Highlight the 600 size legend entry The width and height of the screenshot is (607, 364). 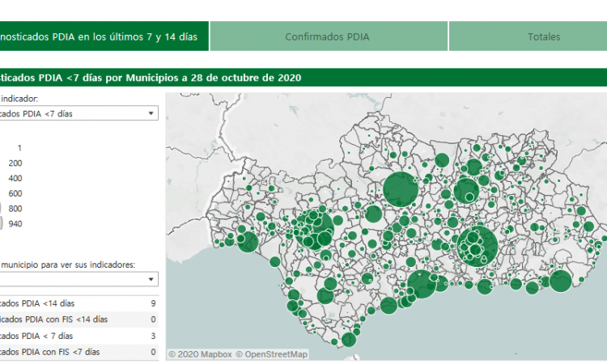pyautogui.click(x=15, y=193)
